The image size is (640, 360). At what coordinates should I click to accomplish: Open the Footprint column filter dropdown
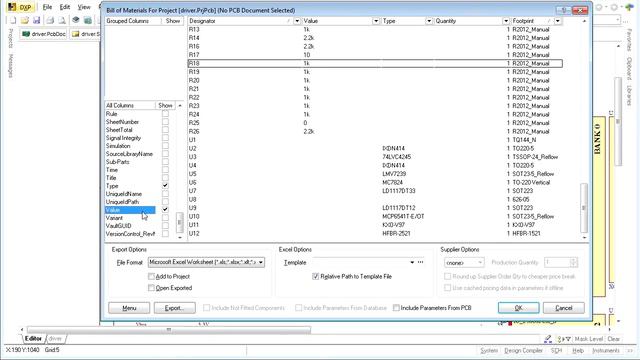point(558,21)
